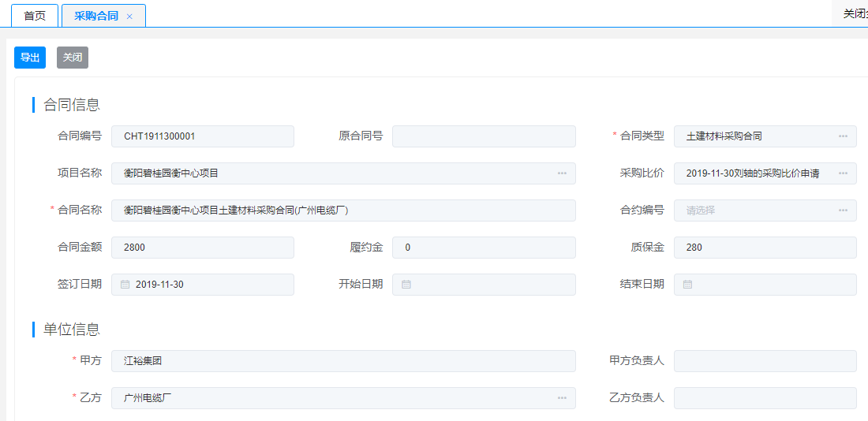Click the empty 甲方负责人 field
The width and height of the screenshot is (868, 421).
point(765,361)
